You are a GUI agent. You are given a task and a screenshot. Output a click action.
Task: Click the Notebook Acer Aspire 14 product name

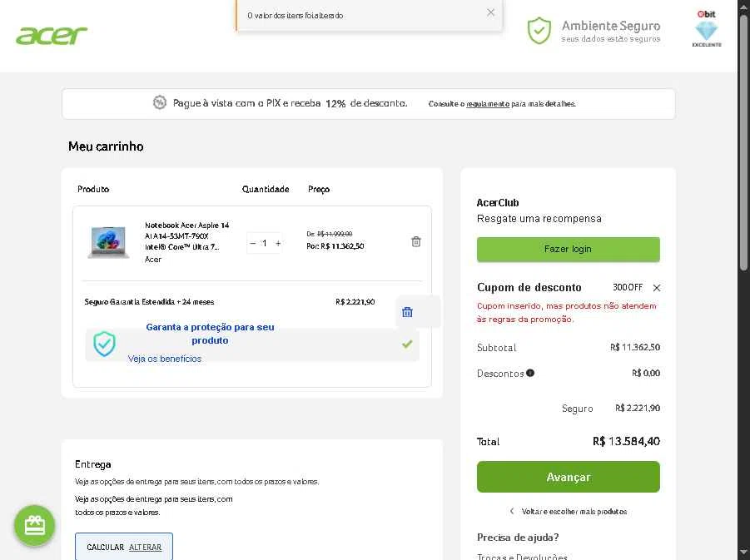(x=187, y=235)
